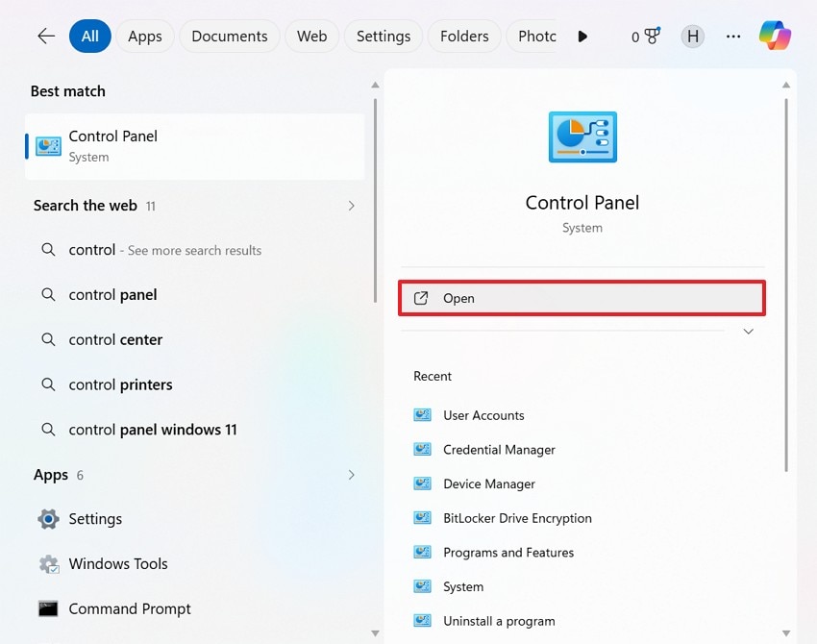Click the Settings gear app icon
817x644 pixels.
[x=48, y=519]
